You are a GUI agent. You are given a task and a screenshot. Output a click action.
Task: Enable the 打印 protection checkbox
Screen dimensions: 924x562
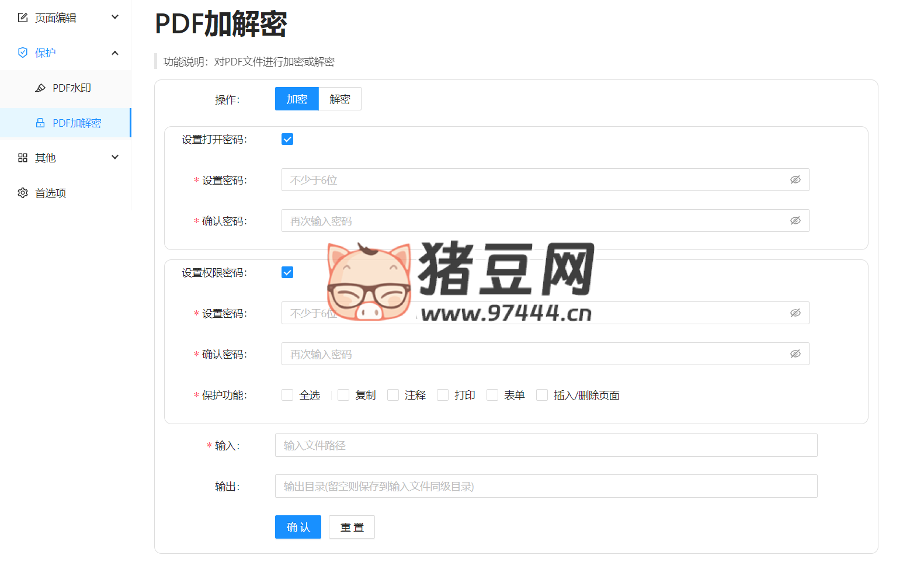point(443,395)
